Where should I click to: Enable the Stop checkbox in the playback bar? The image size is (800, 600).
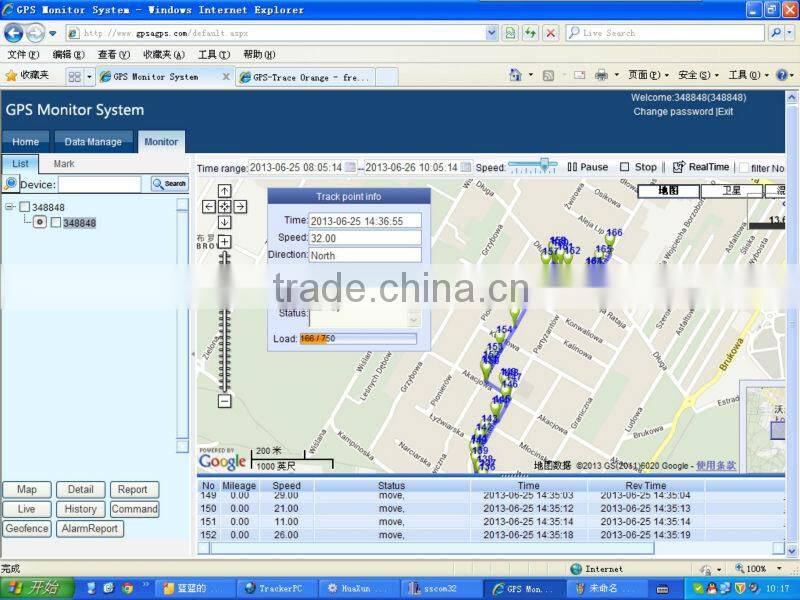click(625, 166)
